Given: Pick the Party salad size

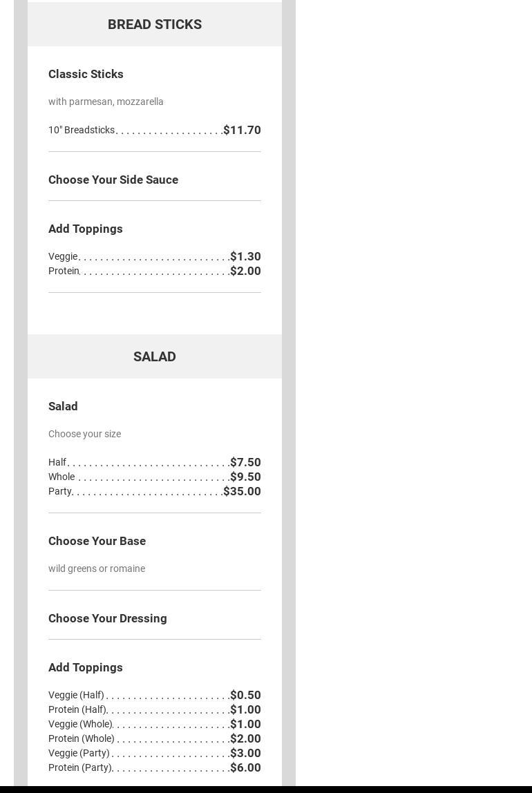Looking at the screenshot, I should click(x=60, y=491).
